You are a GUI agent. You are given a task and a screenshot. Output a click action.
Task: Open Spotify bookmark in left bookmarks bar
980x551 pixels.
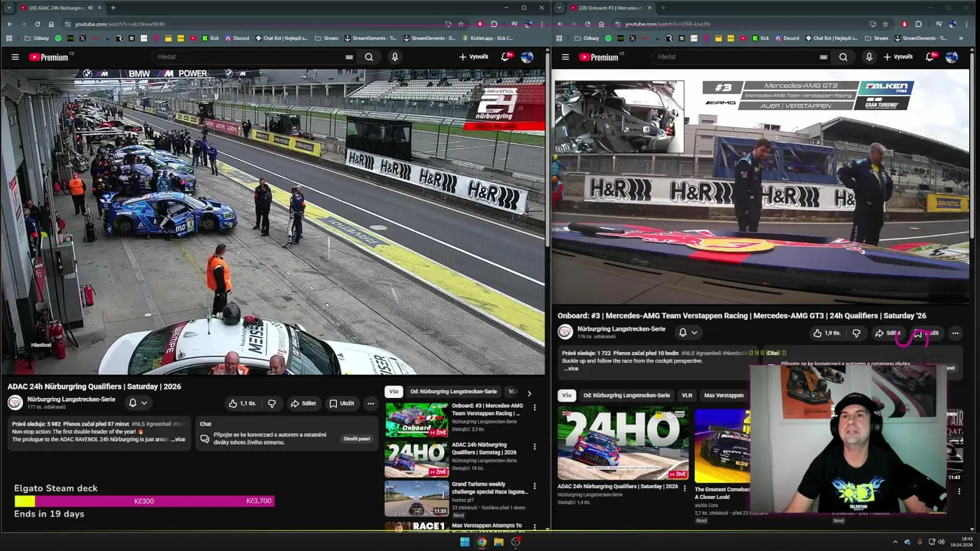click(x=58, y=38)
